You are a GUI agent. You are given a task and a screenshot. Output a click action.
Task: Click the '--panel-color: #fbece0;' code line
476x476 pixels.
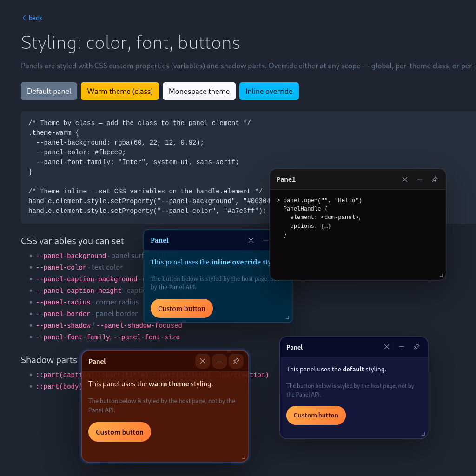point(81,152)
